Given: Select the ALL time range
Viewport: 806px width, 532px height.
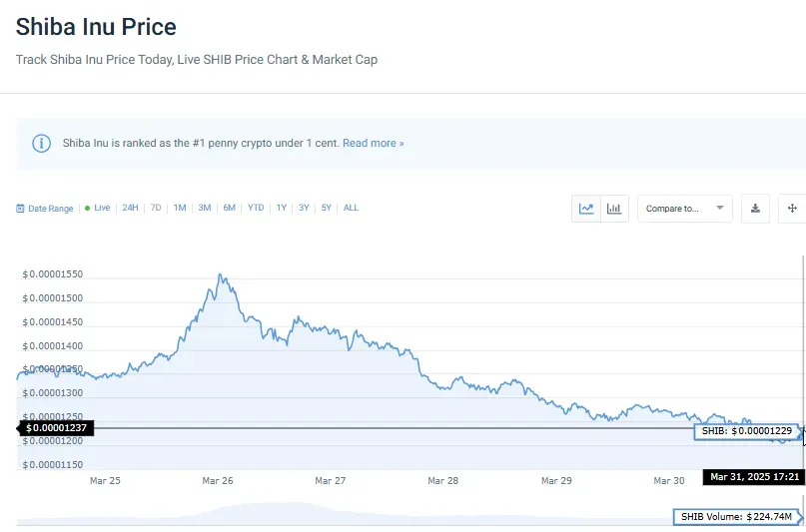Looking at the screenshot, I should 352,208.
